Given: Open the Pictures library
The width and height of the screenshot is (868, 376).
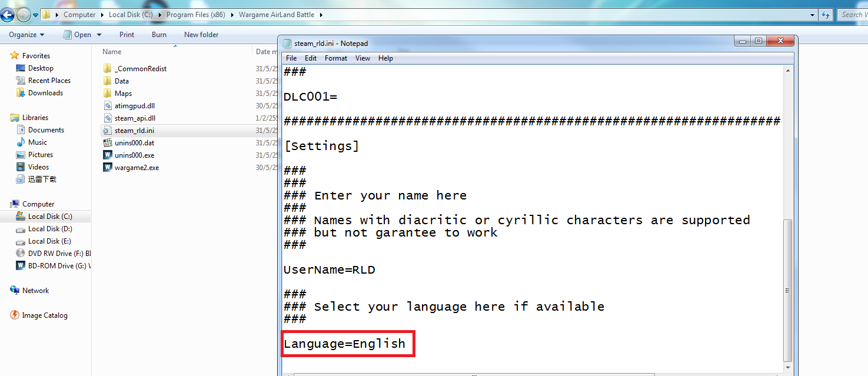Looking at the screenshot, I should pyautogui.click(x=40, y=155).
